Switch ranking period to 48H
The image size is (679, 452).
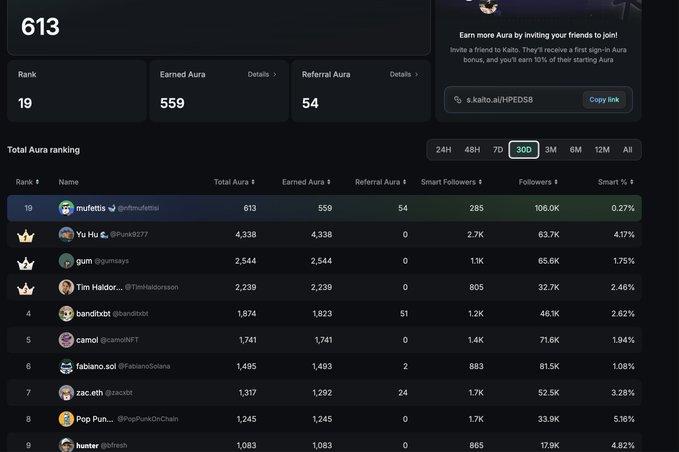(x=472, y=150)
